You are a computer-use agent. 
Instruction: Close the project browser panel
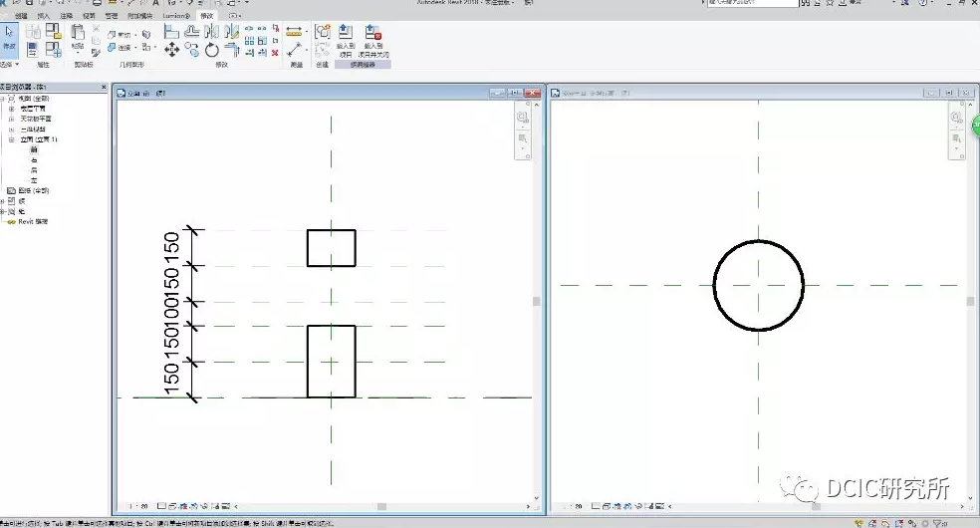coord(104,87)
